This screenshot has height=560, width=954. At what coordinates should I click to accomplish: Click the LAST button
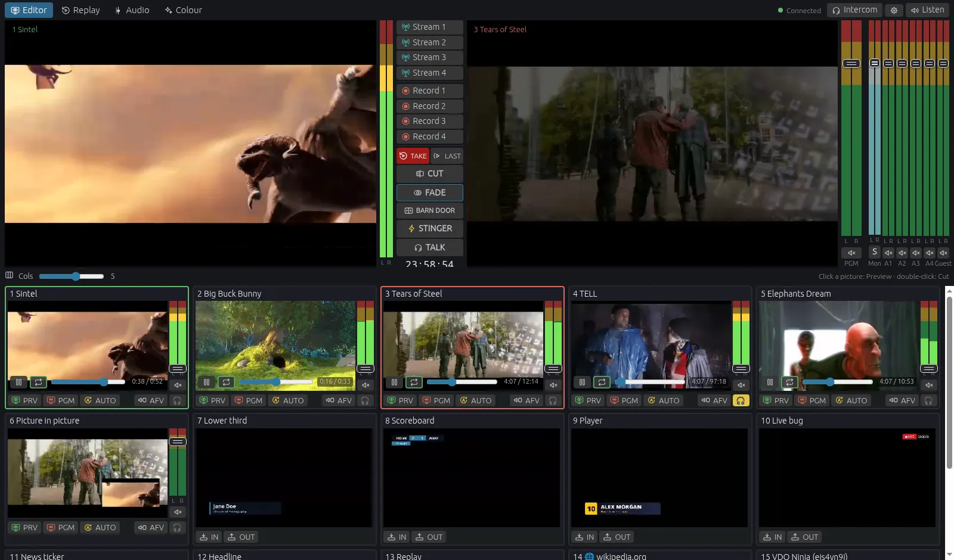447,156
